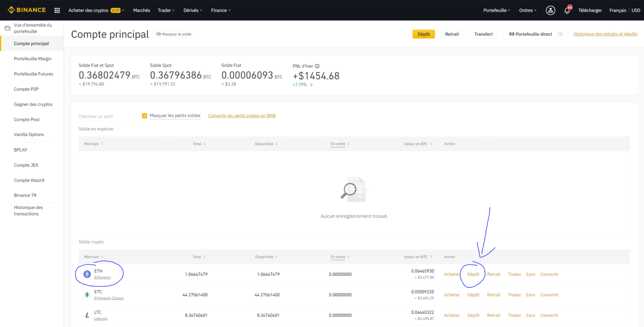Expand the Dérivés menu dropdown
This screenshot has height=327, width=644.
[x=192, y=10]
